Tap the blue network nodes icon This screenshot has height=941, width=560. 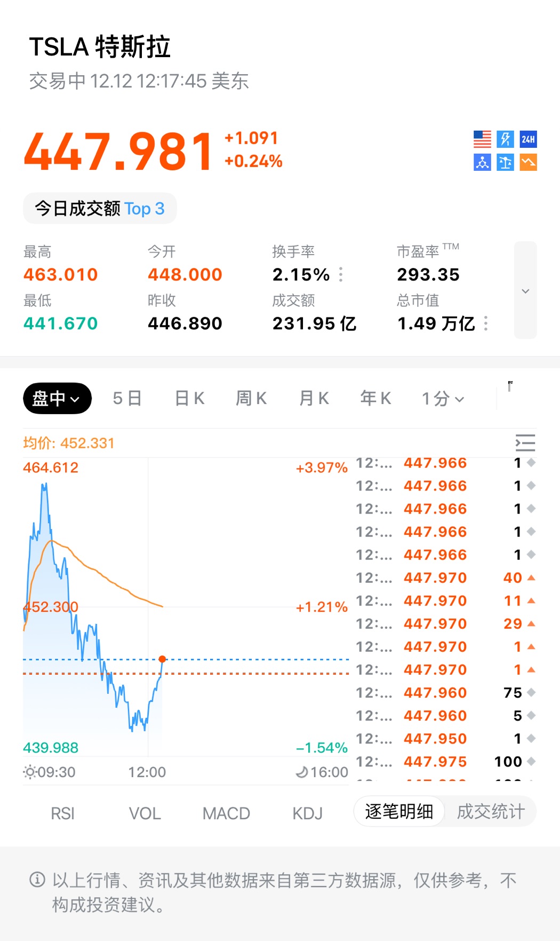click(482, 162)
